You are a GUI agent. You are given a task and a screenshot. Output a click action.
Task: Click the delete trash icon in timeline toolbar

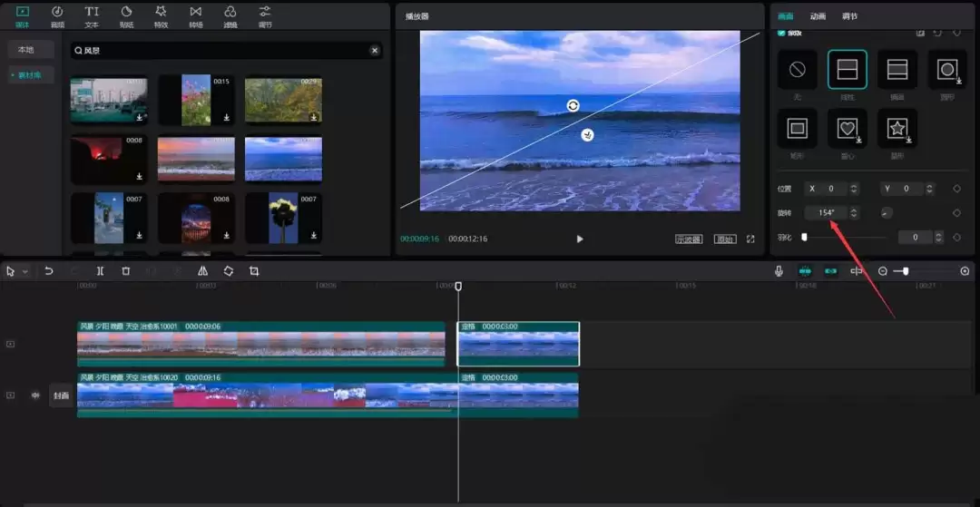click(x=126, y=271)
